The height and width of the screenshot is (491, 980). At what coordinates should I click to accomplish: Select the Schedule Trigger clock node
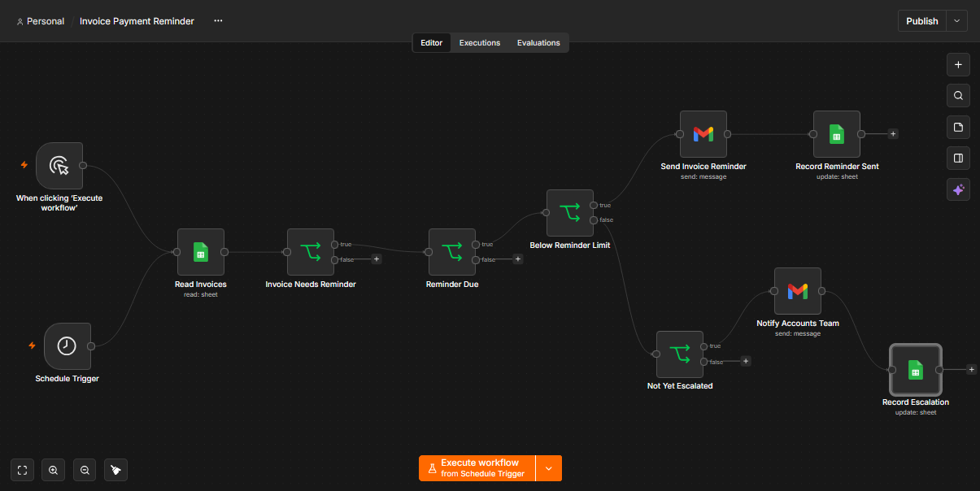(x=67, y=345)
